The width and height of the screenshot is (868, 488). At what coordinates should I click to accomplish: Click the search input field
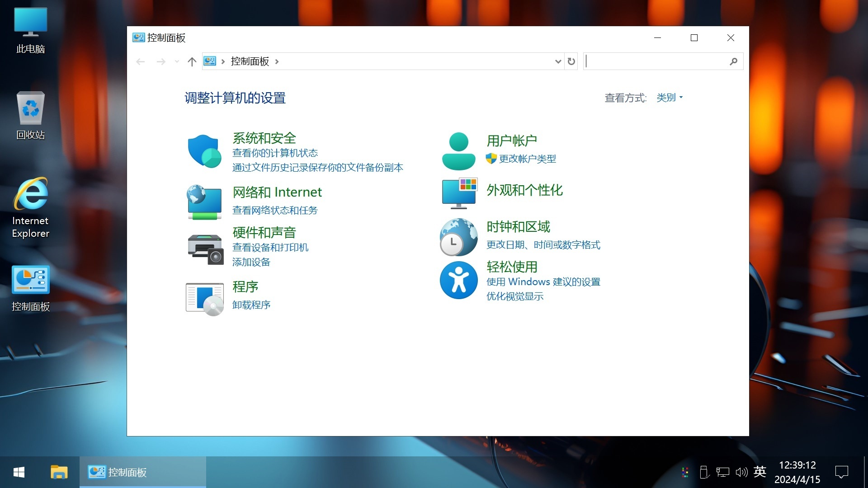[x=651, y=61]
